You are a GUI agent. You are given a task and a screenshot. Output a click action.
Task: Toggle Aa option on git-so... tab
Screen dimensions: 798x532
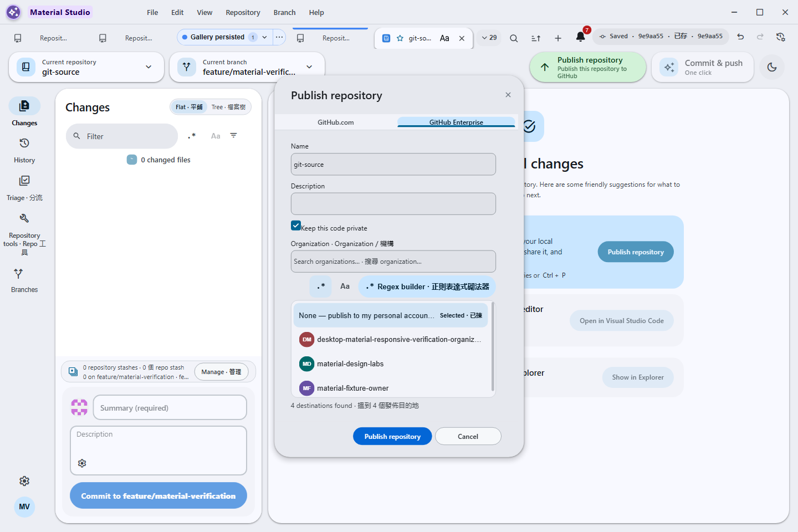click(444, 38)
